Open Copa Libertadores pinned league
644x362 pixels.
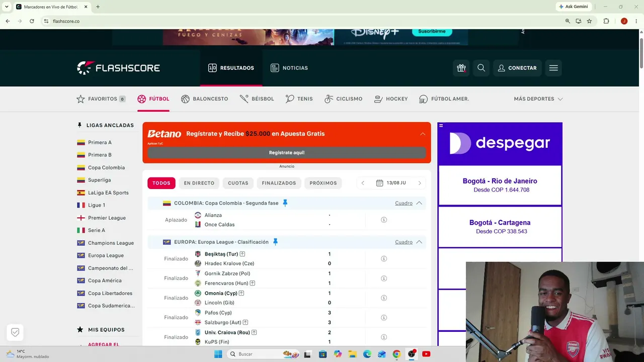[110, 293]
